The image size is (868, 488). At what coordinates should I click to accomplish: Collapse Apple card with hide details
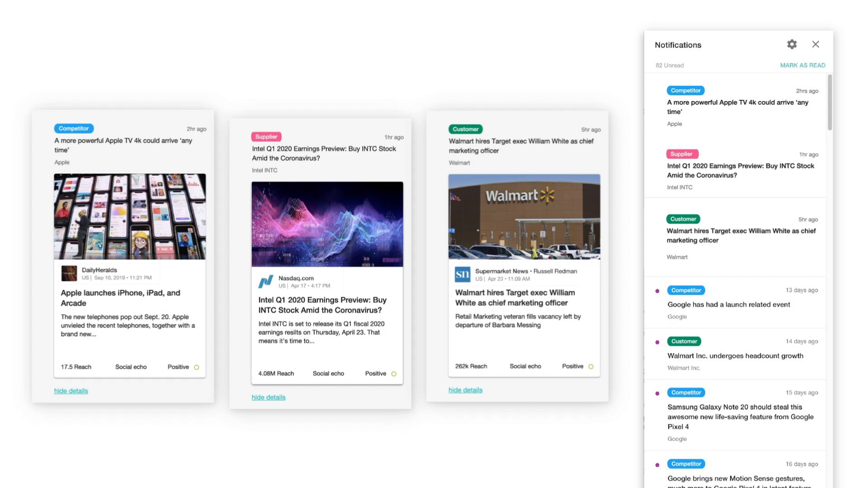(x=71, y=391)
